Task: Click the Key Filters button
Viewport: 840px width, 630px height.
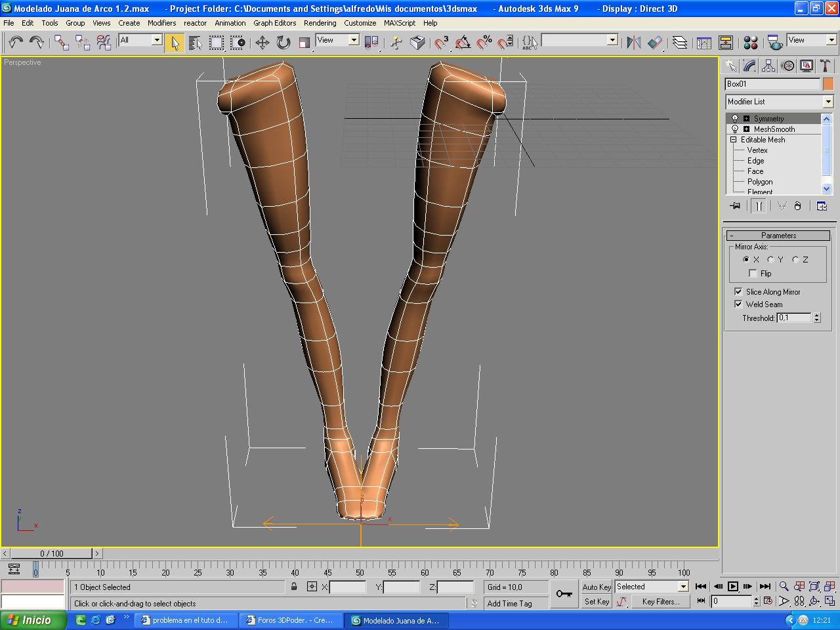Action: pos(660,602)
